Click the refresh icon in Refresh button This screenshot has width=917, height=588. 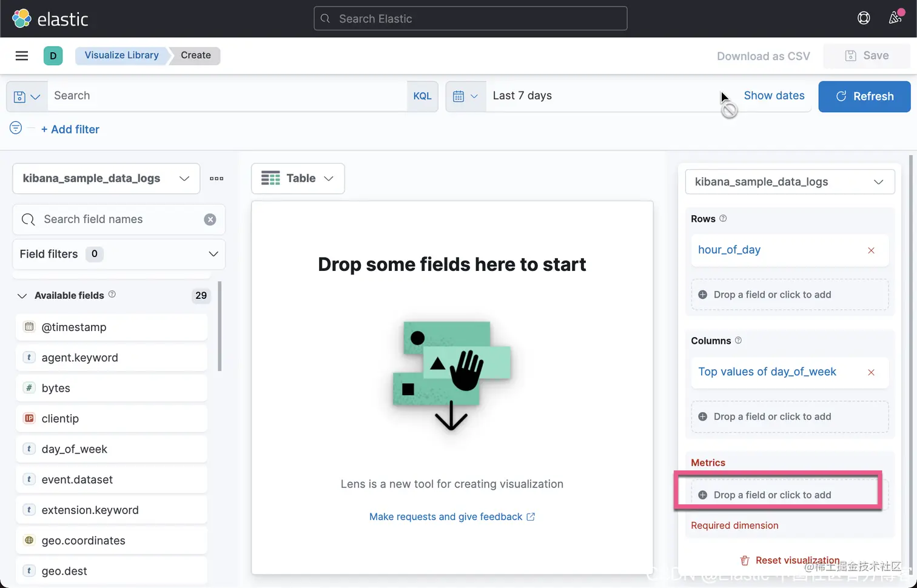point(841,96)
